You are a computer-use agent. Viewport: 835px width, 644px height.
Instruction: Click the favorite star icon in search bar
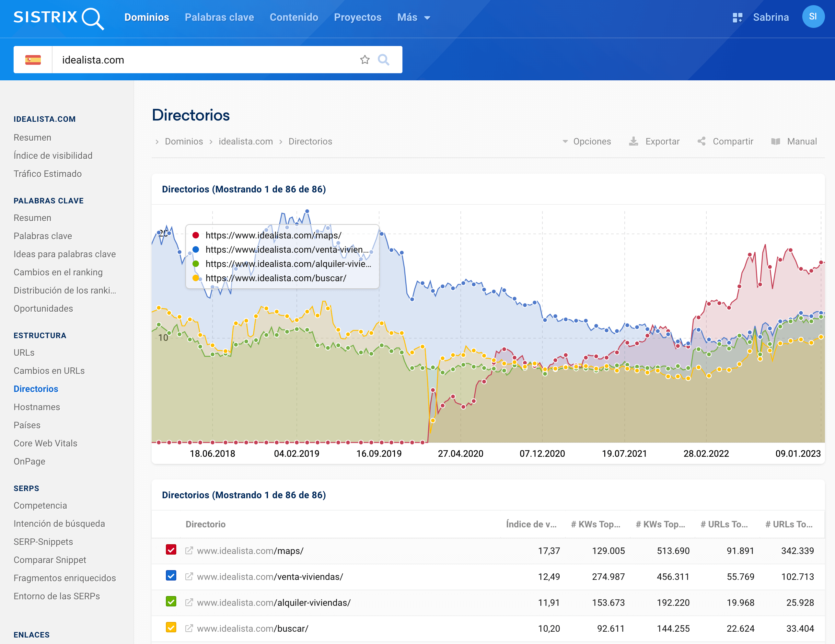(x=365, y=60)
